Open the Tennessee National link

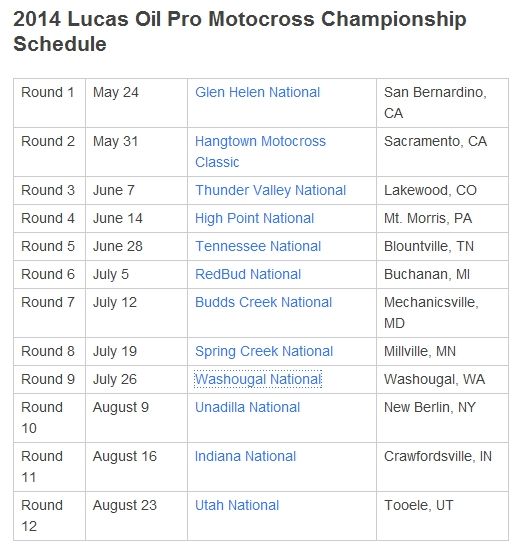pos(258,246)
